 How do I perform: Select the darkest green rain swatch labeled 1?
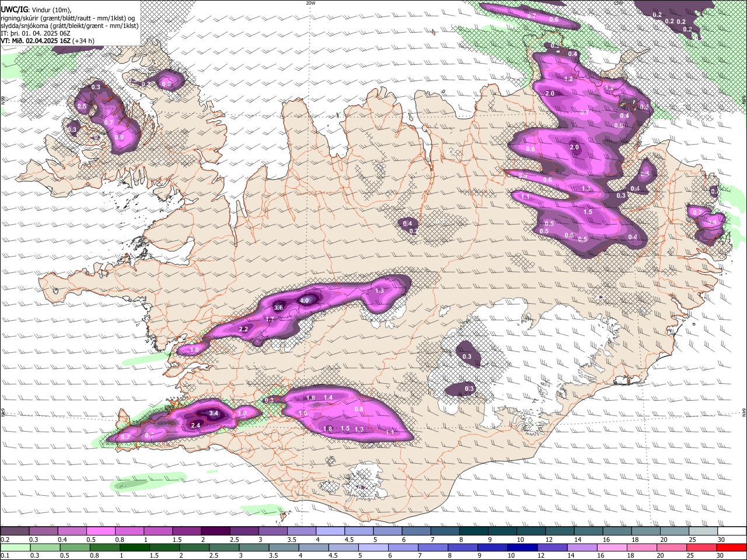[x=134, y=547]
